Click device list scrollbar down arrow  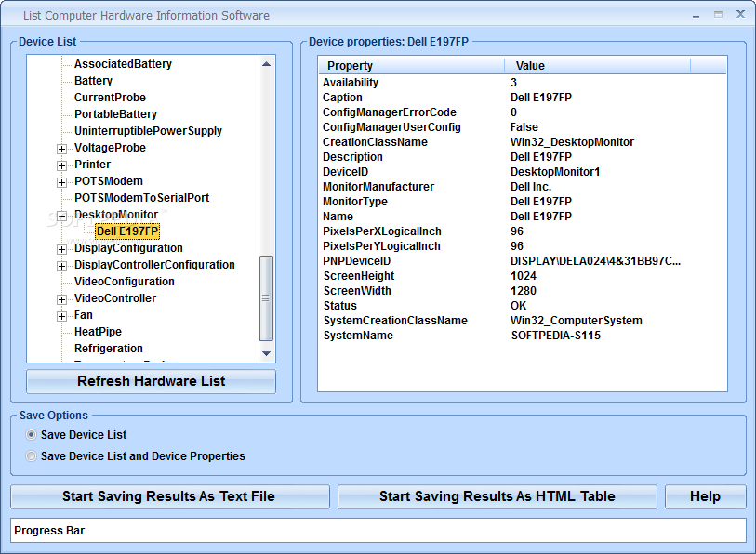(x=266, y=354)
